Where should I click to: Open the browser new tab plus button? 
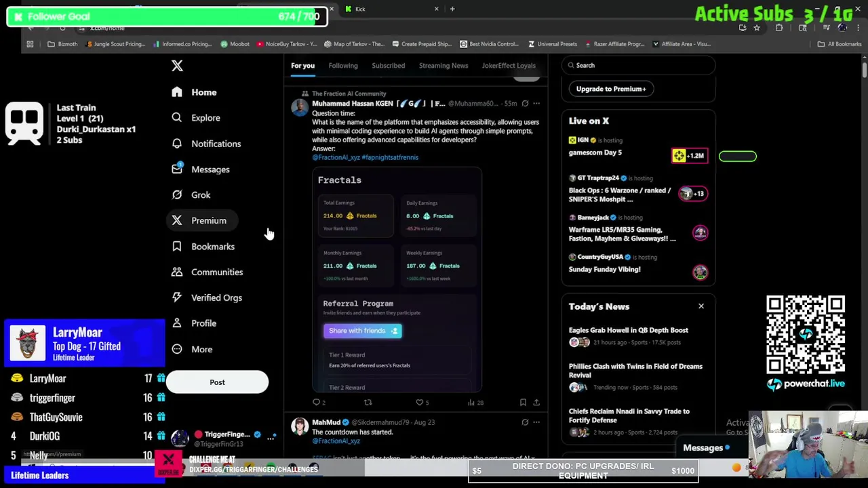(452, 9)
